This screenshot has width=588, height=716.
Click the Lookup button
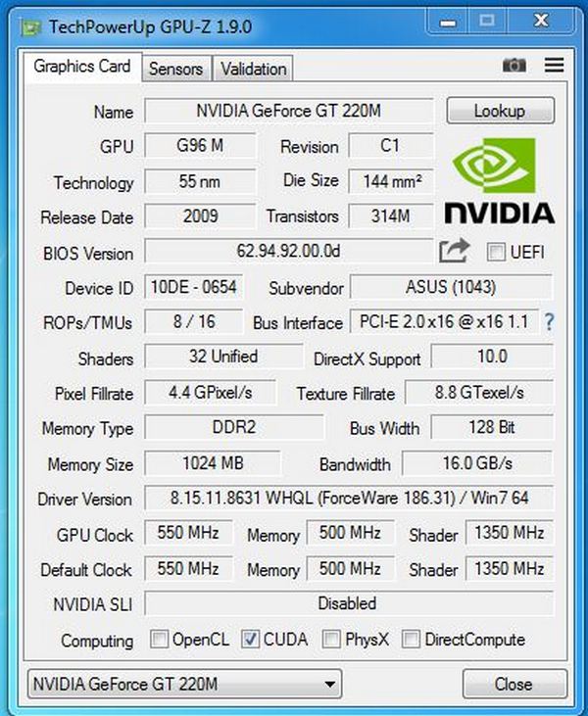point(500,111)
